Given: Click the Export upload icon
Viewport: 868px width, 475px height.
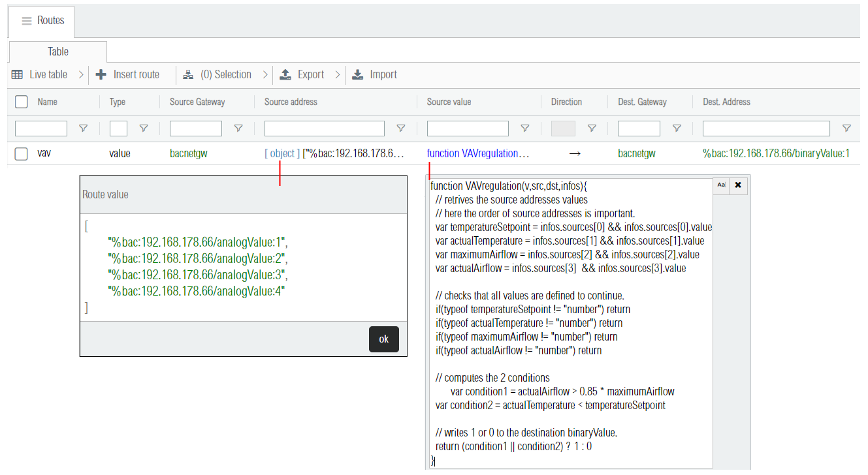Looking at the screenshot, I should coord(285,74).
